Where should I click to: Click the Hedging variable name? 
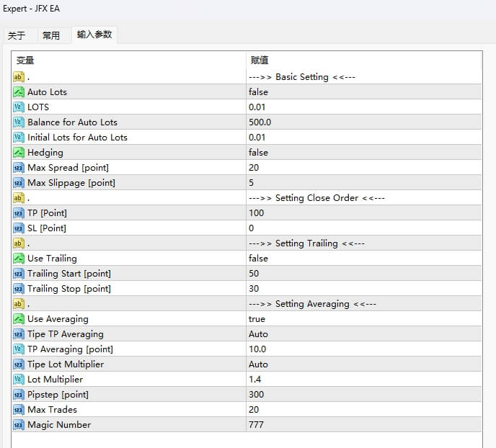[x=45, y=153]
